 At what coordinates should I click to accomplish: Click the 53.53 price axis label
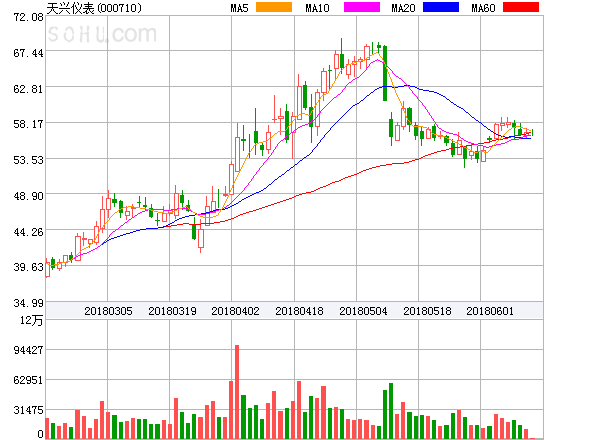point(28,160)
